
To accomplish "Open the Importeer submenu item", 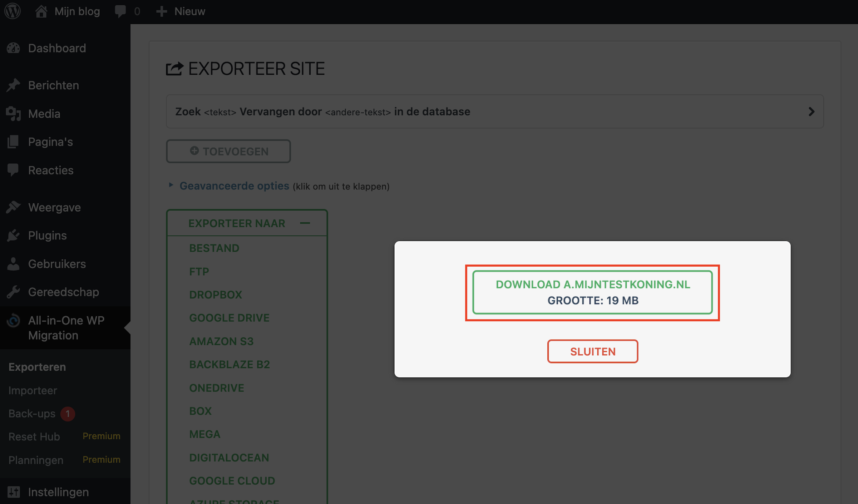I will pos(33,390).
